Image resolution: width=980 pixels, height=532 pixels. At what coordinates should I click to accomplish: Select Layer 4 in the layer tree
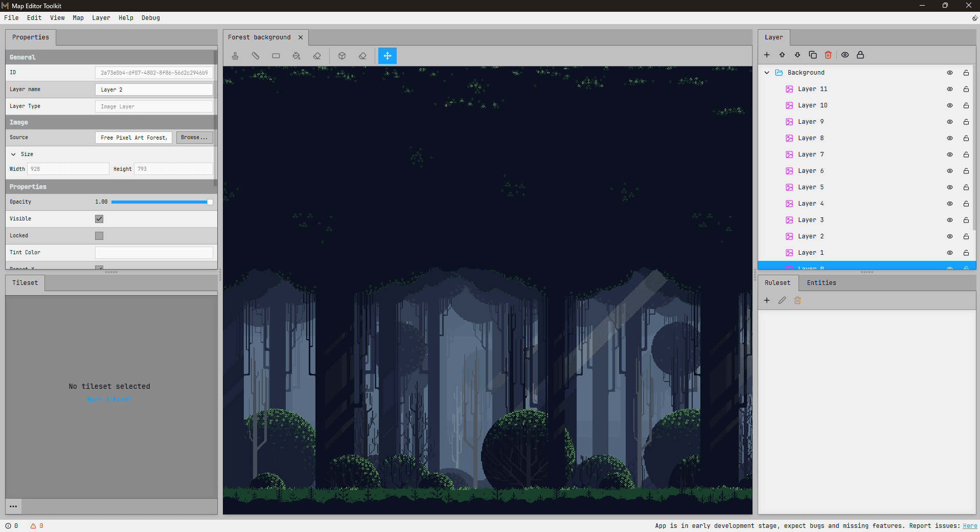point(866,204)
